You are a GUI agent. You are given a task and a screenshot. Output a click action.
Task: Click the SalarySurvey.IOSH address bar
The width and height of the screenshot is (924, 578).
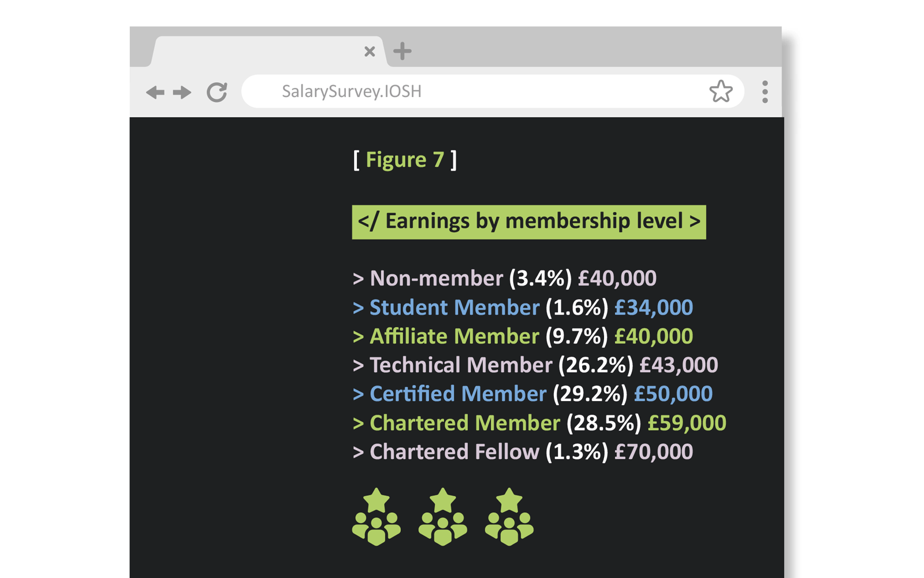[x=462, y=91]
